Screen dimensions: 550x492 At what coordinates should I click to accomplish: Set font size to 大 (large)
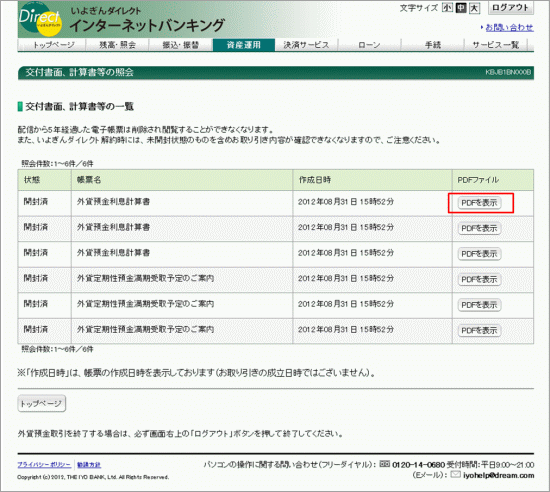475,8
